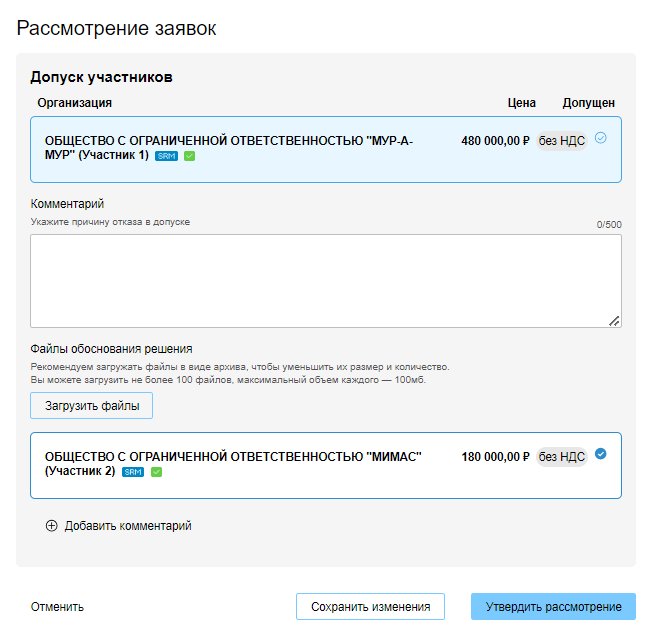Select the МУР-А-МУР participant card

pyautogui.click(x=250, y=149)
